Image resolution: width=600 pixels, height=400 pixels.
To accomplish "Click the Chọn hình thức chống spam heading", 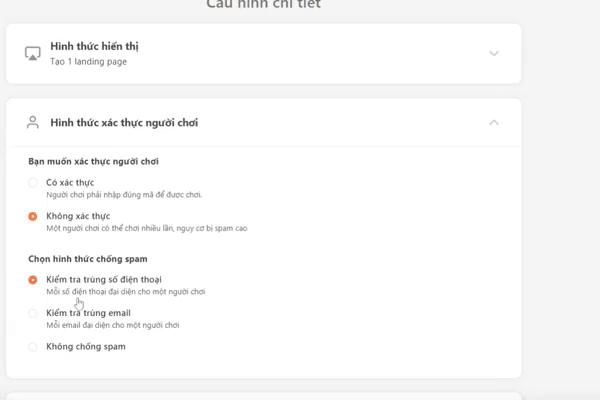I will [x=88, y=259].
